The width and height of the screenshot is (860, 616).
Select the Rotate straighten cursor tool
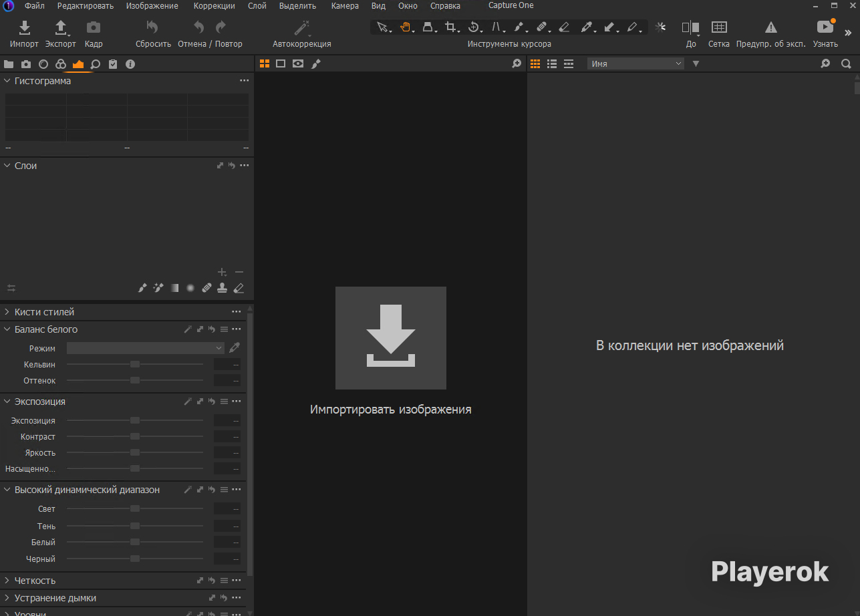point(474,27)
